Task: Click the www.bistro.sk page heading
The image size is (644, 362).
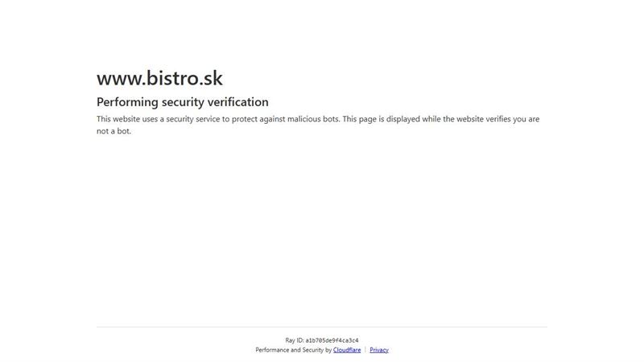Action: (159, 78)
